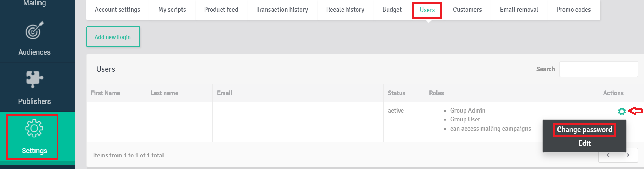
Task: Click the green gear Actions icon
Action: tap(621, 111)
